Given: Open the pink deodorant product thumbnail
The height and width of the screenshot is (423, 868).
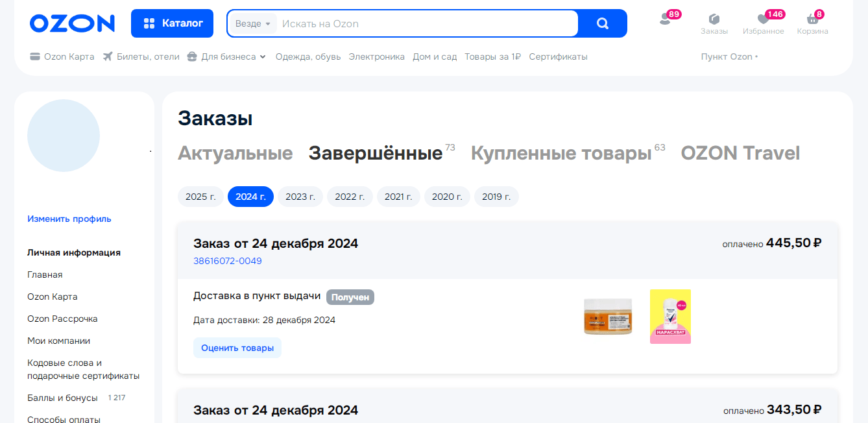Looking at the screenshot, I should 670,317.
